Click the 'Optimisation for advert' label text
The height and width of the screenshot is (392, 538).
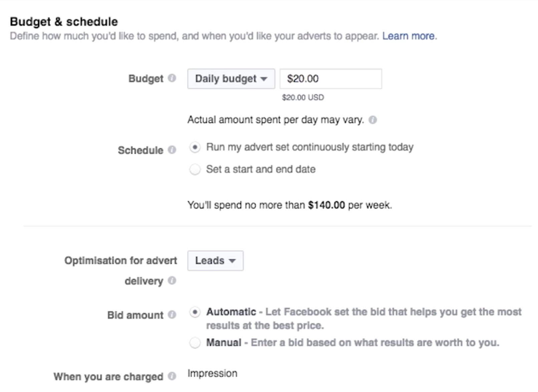point(120,260)
